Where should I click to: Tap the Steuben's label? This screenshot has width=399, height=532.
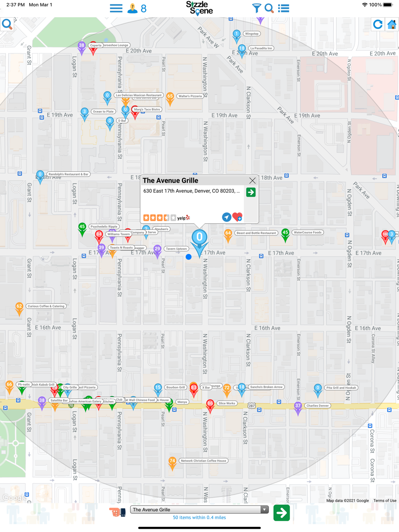point(162,229)
